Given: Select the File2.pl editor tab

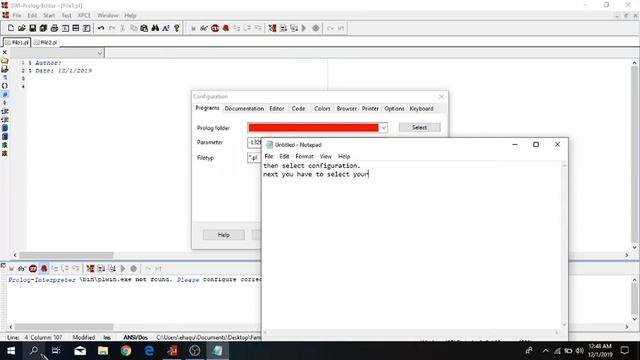Looking at the screenshot, I should [45, 42].
